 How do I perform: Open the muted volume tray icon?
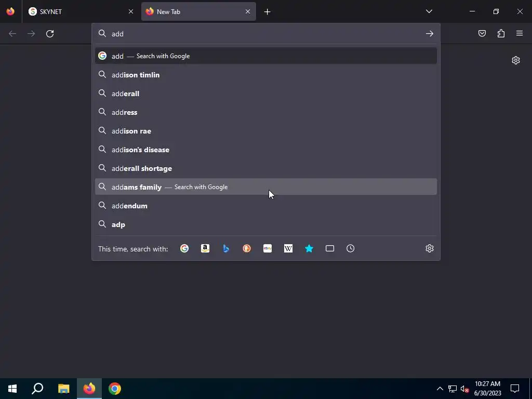[x=464, y=389]
